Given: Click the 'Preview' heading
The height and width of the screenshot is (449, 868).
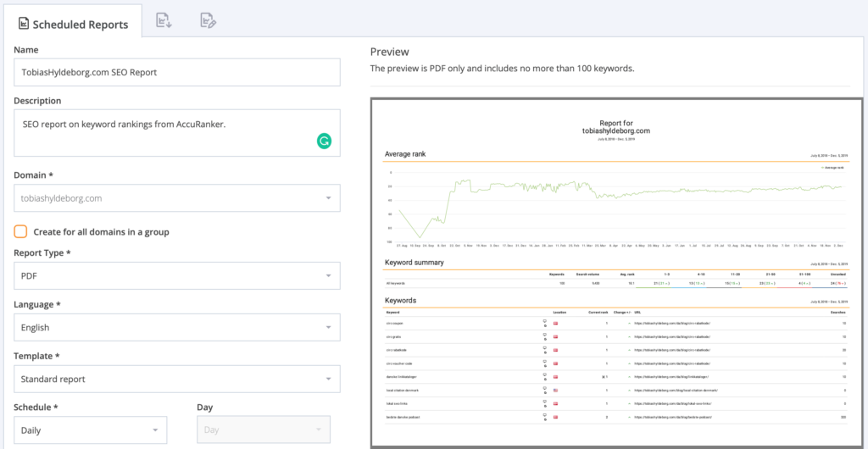Looking at the screenshot, I should coord(390,52).
